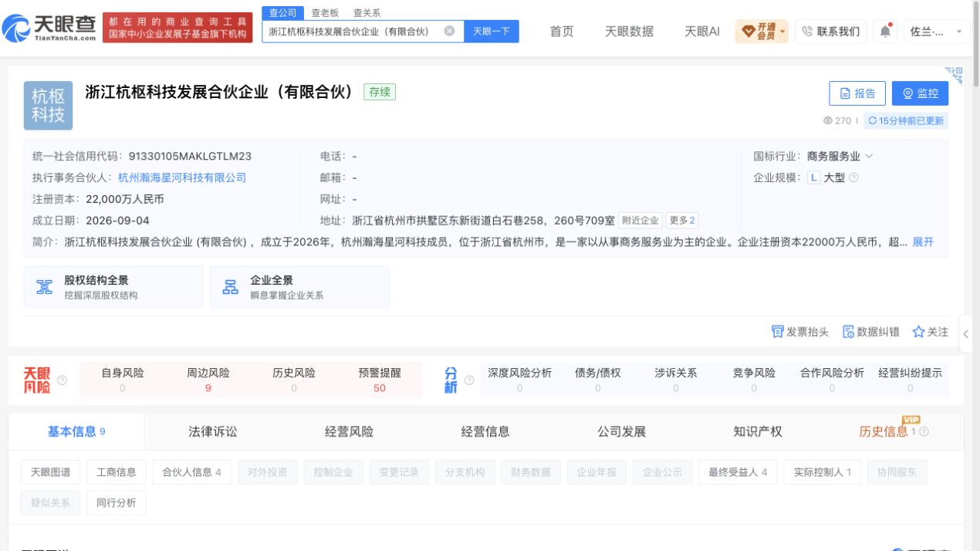This screenshot has width=980, height=551.
Task: Switch to 经营信息 tab
Action: click(485, 431)
